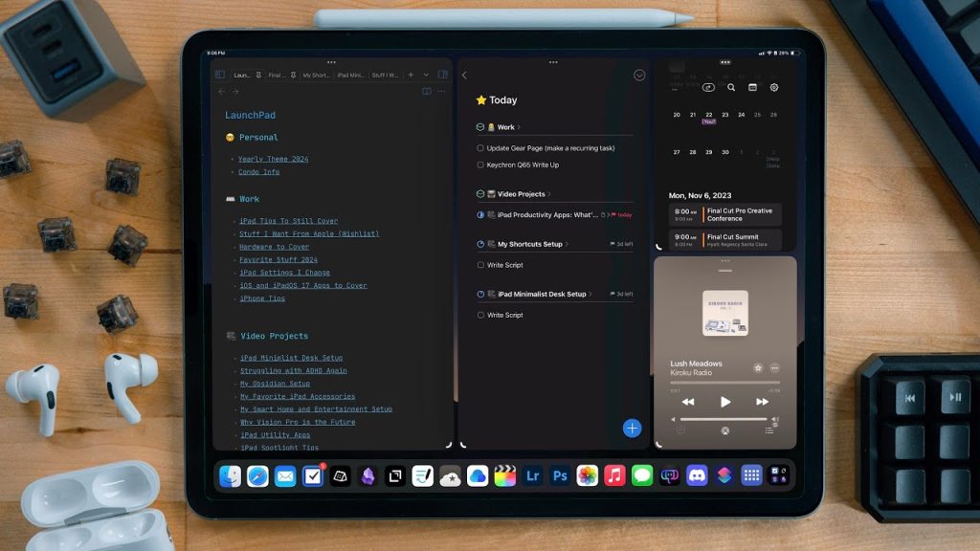Navigate back in the Obsidian note
This screenshot has width=980, height=551.
[222, 92]
